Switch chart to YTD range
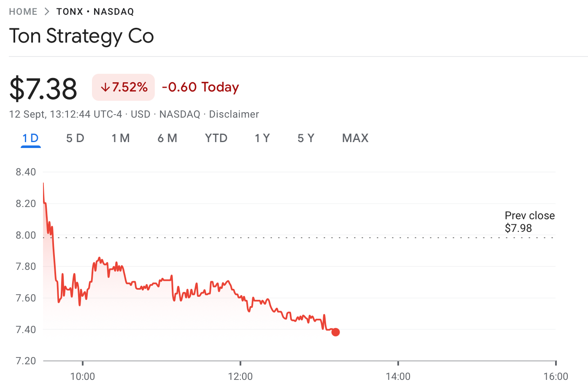The image size is (588, 390). [216, 138]
